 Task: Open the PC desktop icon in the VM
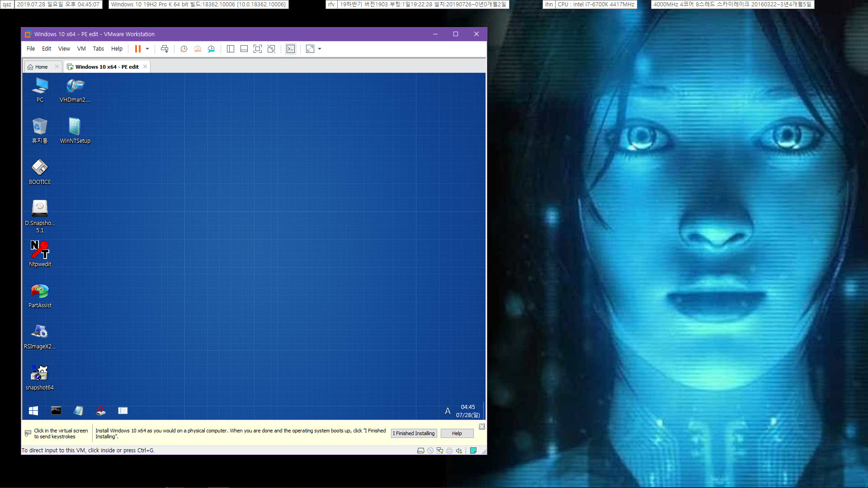coord(40,90)
